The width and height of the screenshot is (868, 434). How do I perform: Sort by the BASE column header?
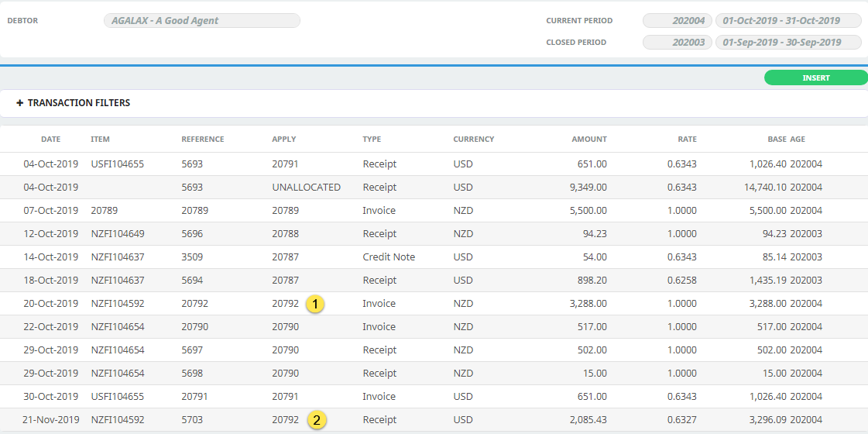coord(777,139)
